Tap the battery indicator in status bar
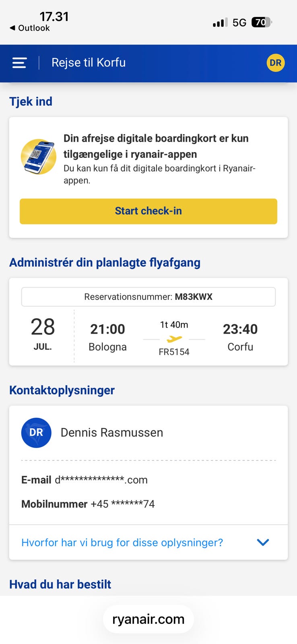Screen dimensions: 297x644 [x=262, y=22]
